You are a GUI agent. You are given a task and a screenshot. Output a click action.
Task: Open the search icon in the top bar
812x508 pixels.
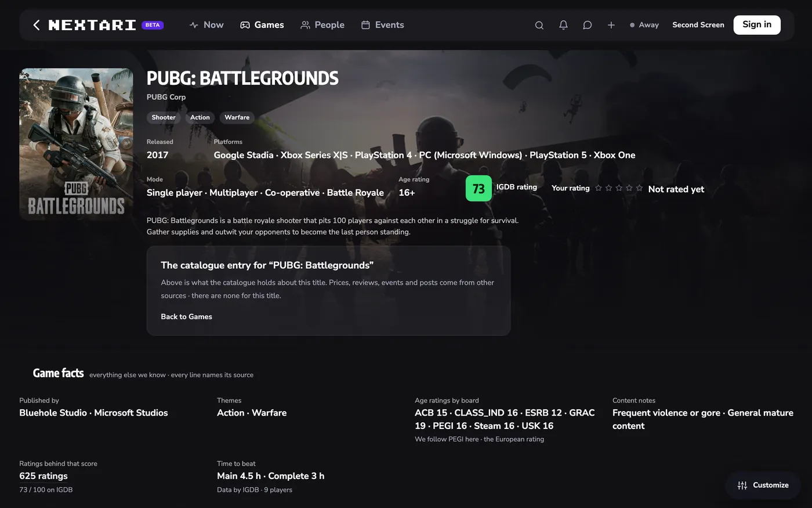539,25
